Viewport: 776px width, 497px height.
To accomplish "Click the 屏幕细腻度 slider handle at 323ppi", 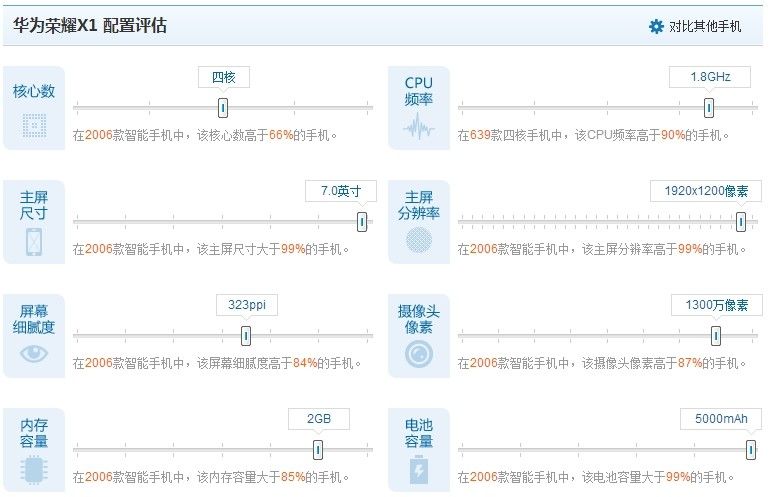I will [246, 336].
